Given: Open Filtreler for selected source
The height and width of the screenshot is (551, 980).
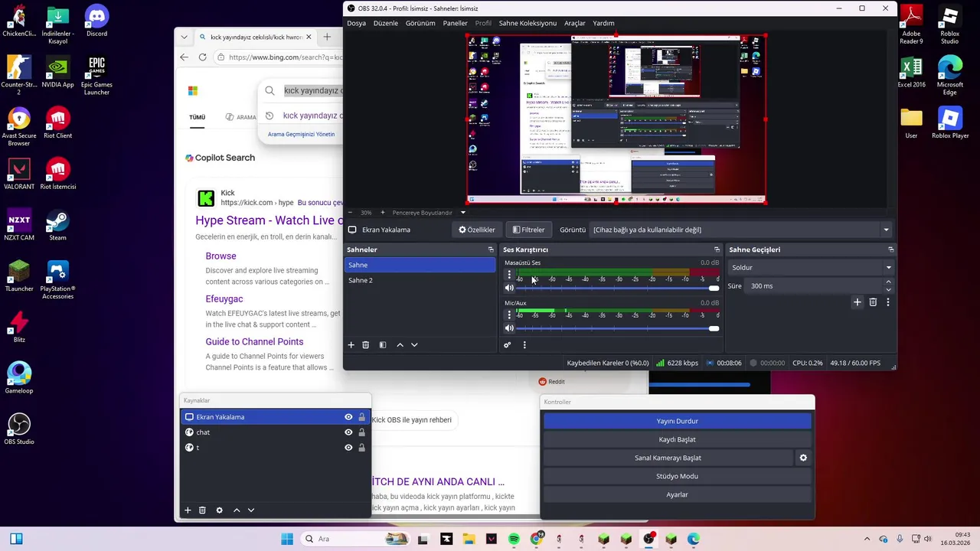Looking at the screenshot, I should (x=528, y=230).
